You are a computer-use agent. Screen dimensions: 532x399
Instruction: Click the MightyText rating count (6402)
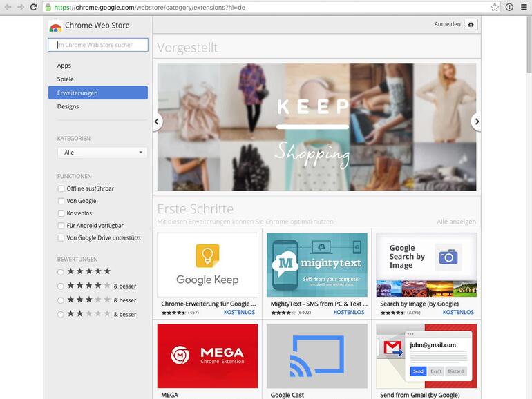[304, 313]
